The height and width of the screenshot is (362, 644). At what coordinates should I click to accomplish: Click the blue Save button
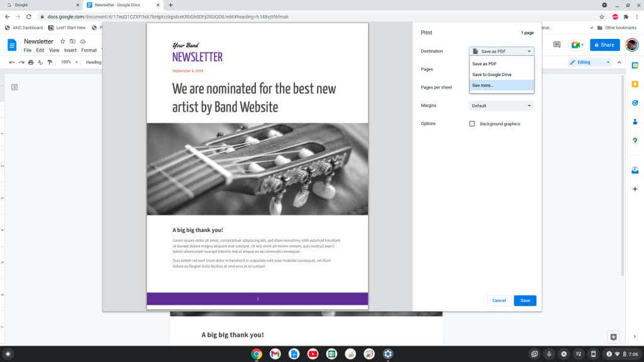point(525,300)
